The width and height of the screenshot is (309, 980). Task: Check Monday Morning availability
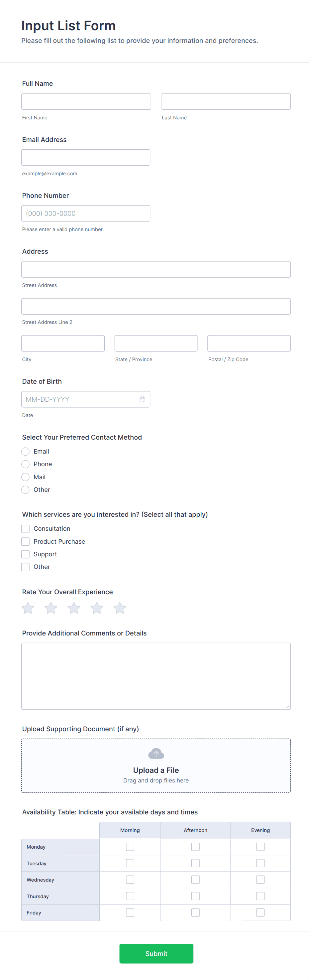[x=130, y=846]
